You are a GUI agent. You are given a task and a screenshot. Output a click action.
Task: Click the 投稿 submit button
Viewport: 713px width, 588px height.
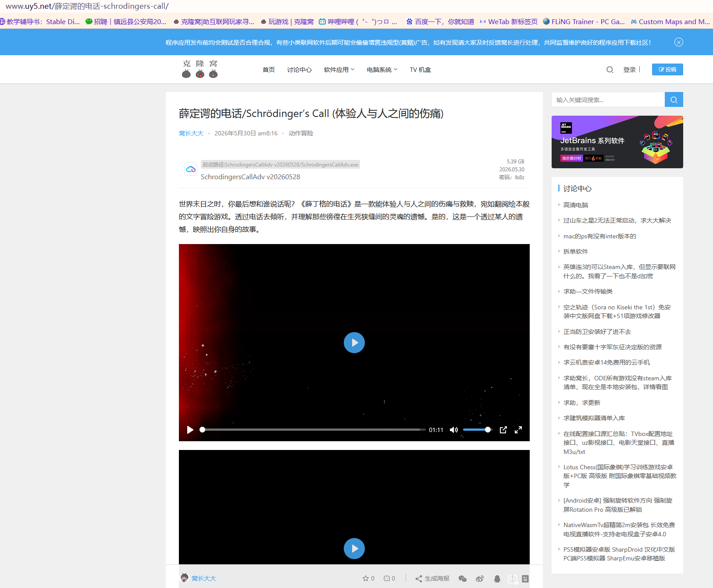coord(667,69)
